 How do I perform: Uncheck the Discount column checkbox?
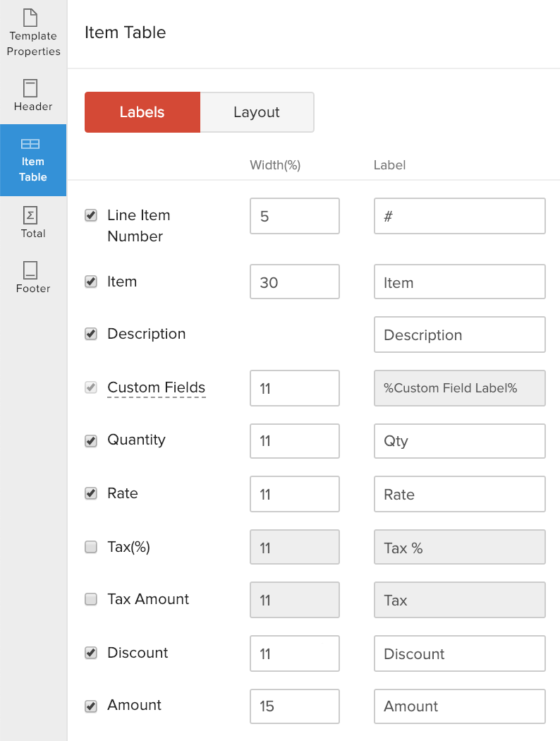(90, 653)
